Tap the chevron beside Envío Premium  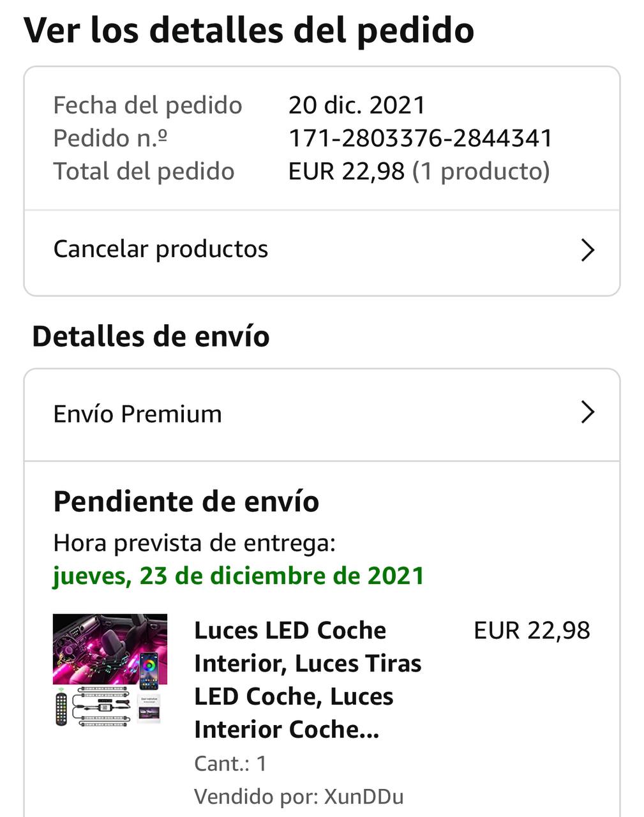click(x=588, y=412)
